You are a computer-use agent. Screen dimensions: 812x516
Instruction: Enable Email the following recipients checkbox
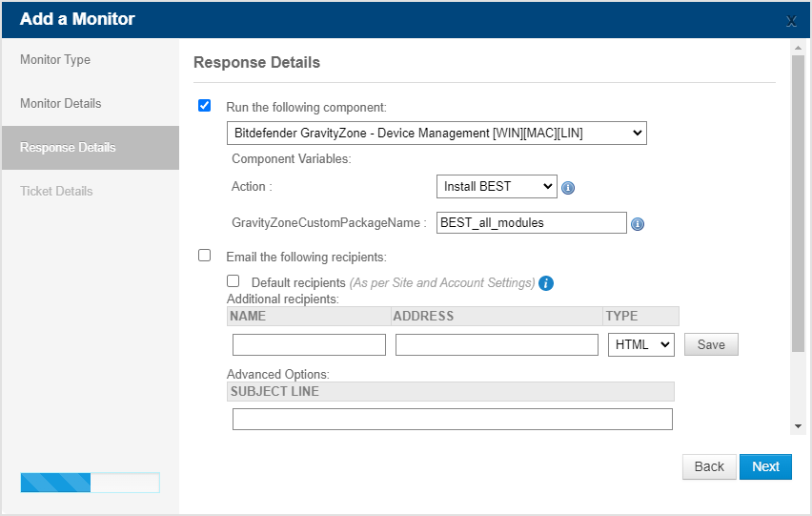point(205,256)
